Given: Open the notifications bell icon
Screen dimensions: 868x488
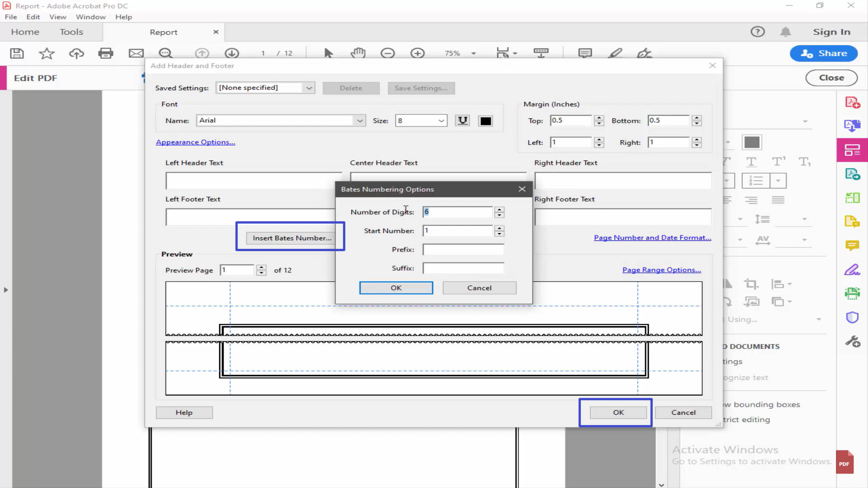Looking at the screenshot, I should [x=786, y=32].
